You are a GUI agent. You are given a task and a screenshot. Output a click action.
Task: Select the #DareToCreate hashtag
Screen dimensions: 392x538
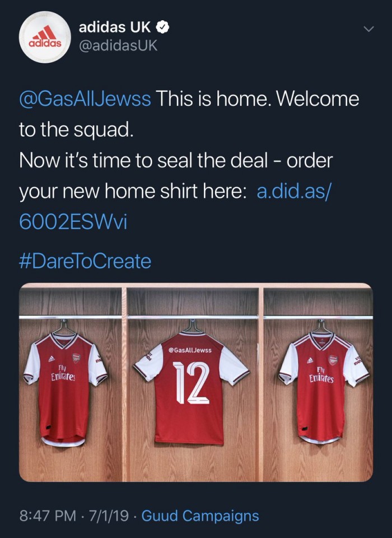(x=85, y=261)
